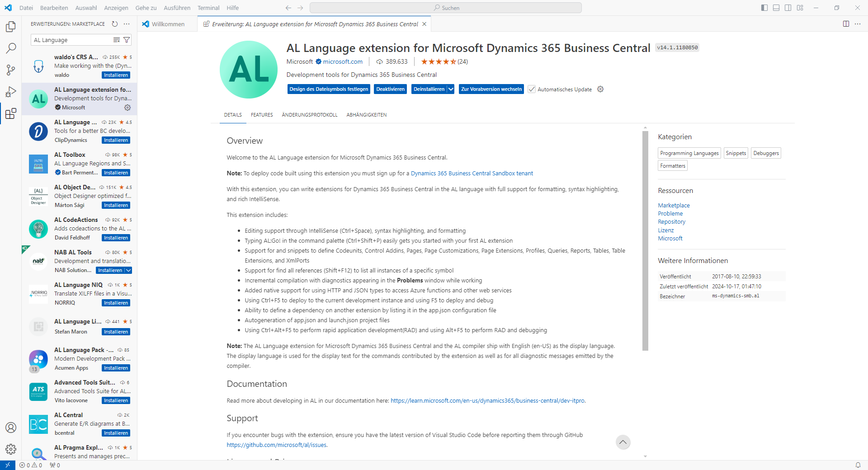Open the Terminal menu
Image resolution: width=868 pixels, height=470 pixels.
pyautogui.click(x=208, y=8)
